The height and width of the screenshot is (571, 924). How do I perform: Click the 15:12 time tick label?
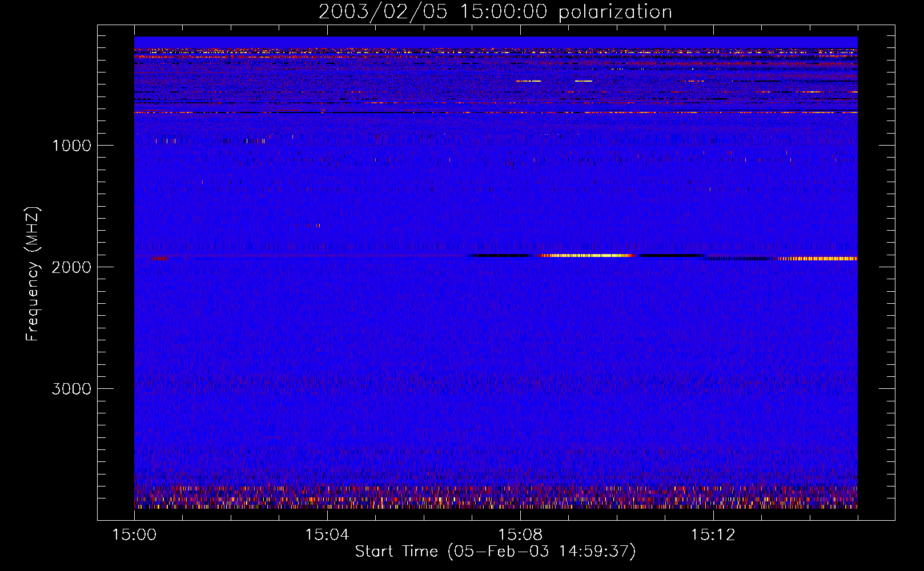click(x=713, y=535)
